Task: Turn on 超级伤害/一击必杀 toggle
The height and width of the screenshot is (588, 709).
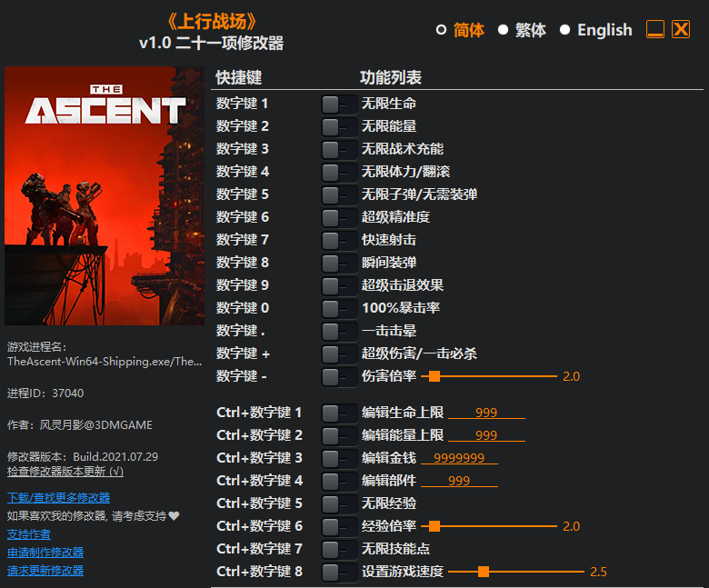Action: 339,354
